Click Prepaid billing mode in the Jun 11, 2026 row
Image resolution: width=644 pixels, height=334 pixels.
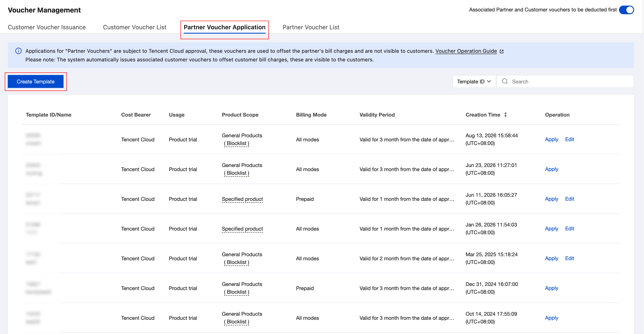pos(305,199)
